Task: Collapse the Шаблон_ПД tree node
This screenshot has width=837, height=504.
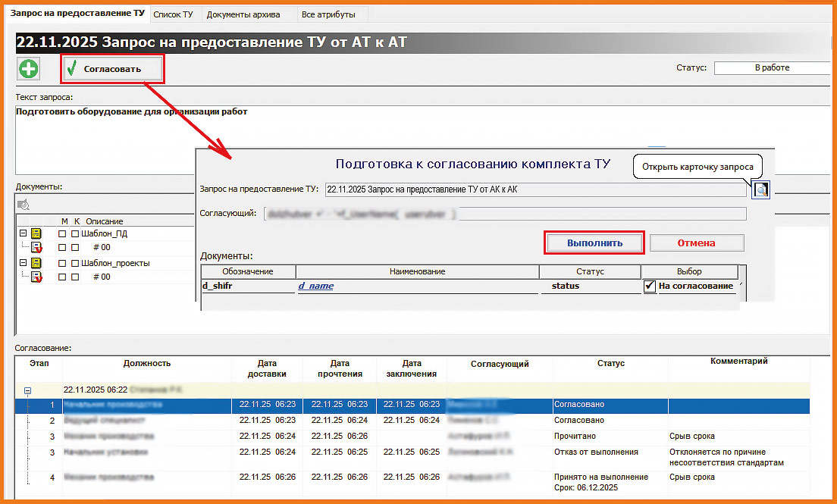Action: coord(23,233)
